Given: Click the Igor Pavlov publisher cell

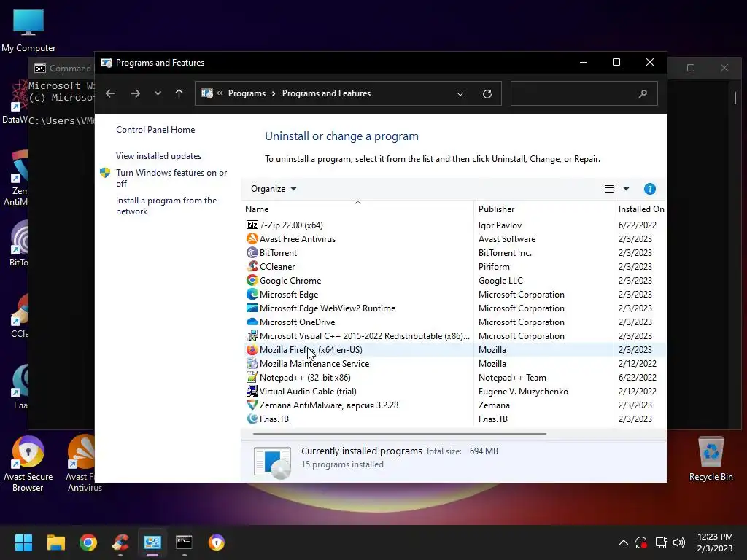Looking at the screenshot, I should point(500,225).
